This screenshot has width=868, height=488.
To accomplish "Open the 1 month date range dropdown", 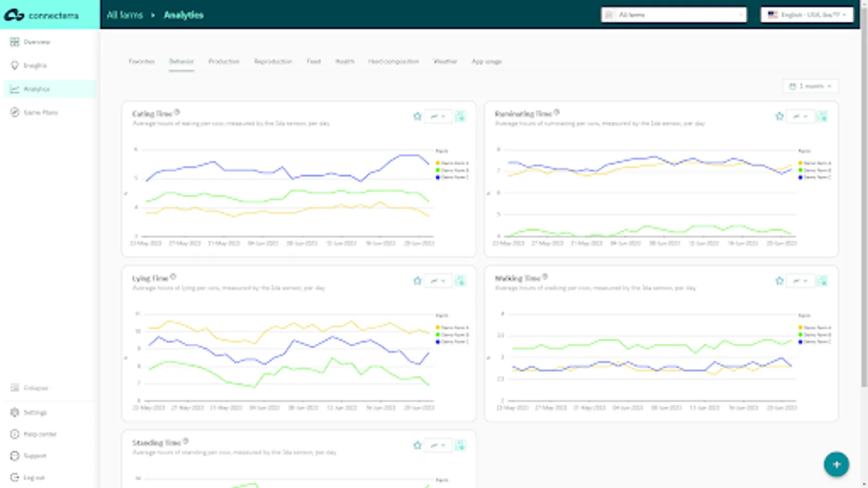I will pyautogui.click(x=810, y=86).
